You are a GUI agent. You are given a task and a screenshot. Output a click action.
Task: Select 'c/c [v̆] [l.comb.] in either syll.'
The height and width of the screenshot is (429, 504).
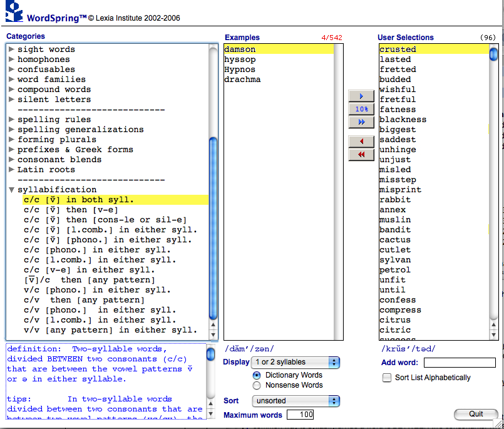(x=110, y=230)
